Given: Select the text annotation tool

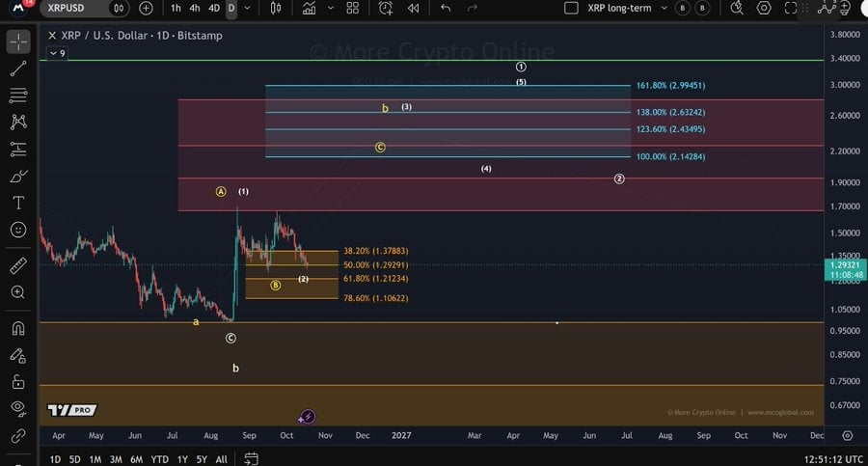Looking at the screenshot, I should (18, 203).
